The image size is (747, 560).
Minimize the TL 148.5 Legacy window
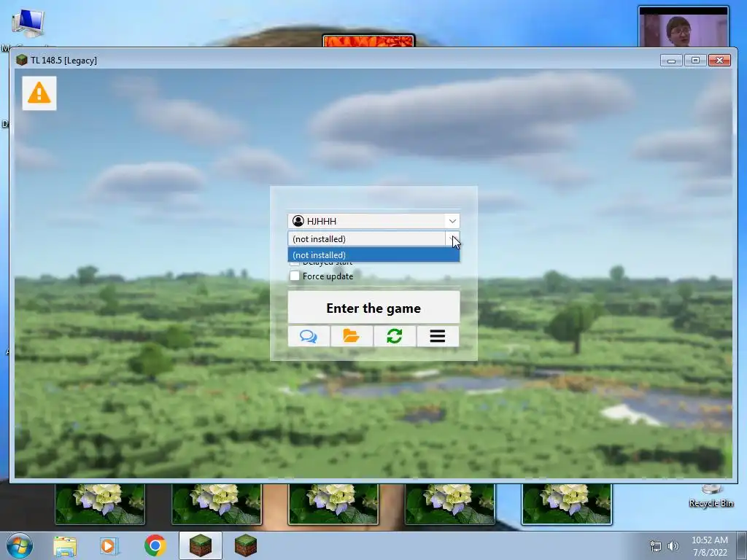(672, 61)
